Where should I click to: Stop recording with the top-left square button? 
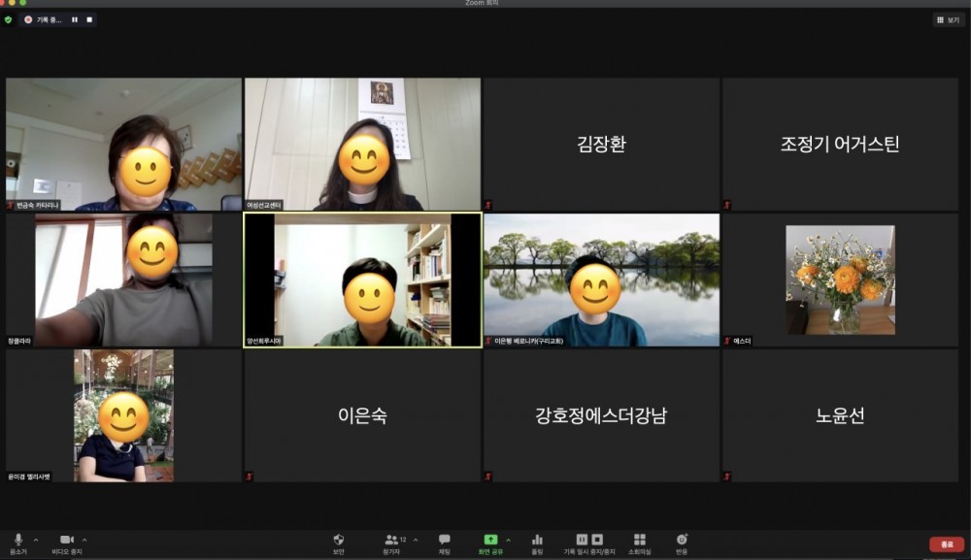click(x=89, y=19)
